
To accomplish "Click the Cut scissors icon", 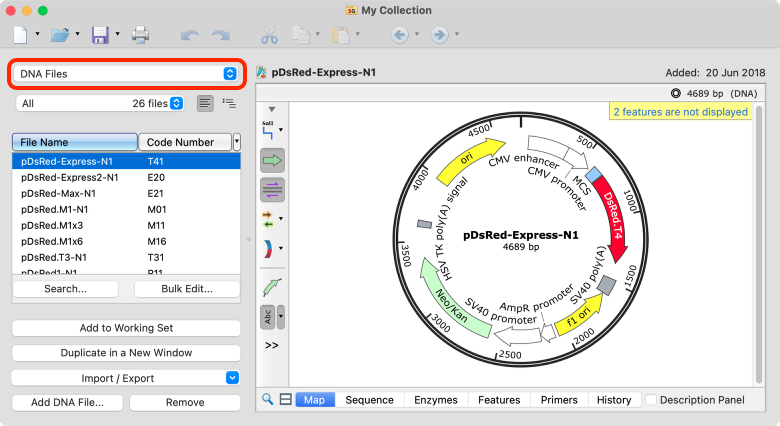I will (x=269, y=35).
